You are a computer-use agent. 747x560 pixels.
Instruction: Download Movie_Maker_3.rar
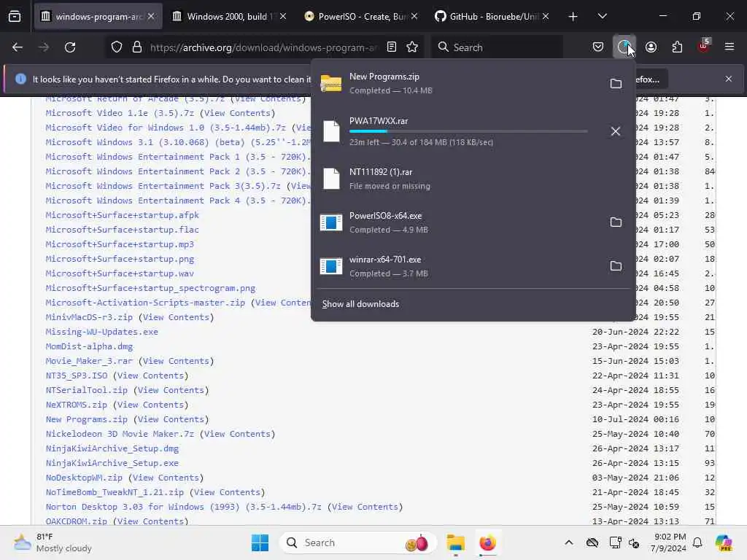[x=89, y=361]
